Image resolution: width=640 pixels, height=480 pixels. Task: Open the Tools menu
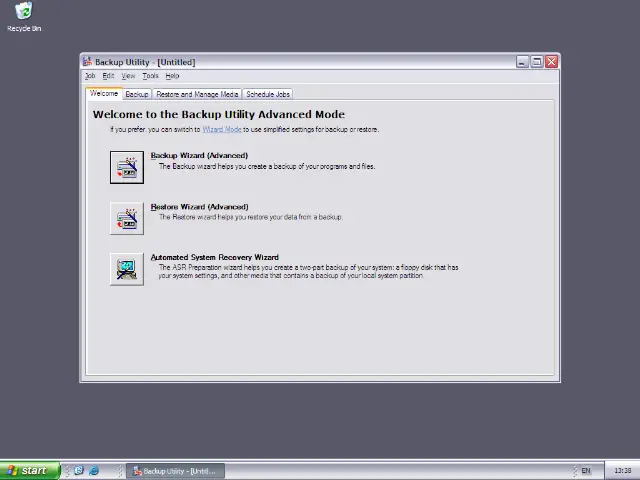tap(150, 76)
